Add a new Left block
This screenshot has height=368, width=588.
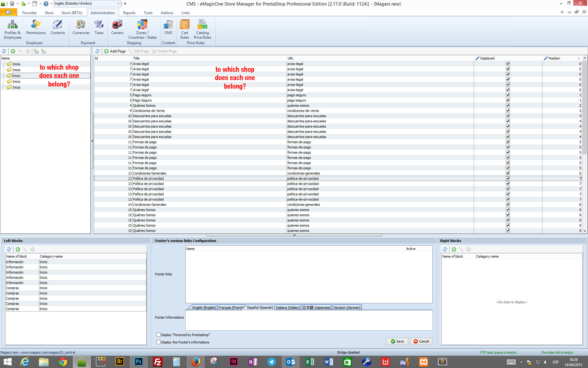(18, 249)
